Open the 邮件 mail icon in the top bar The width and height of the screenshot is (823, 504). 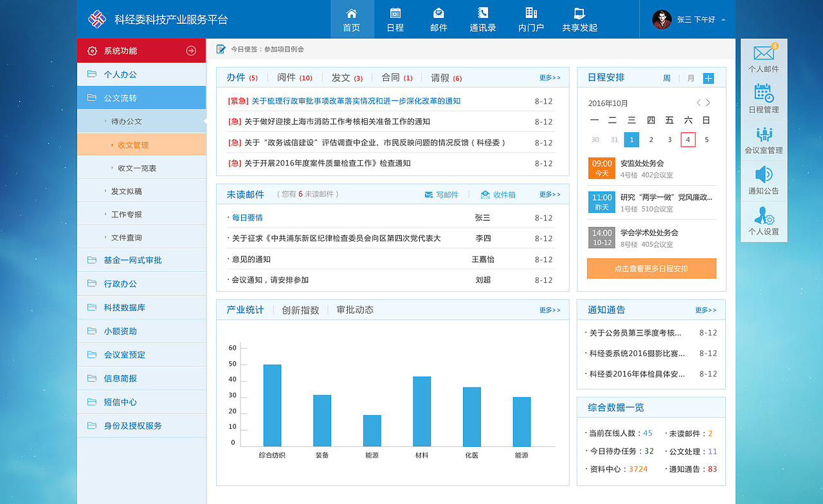click(439, 14)
